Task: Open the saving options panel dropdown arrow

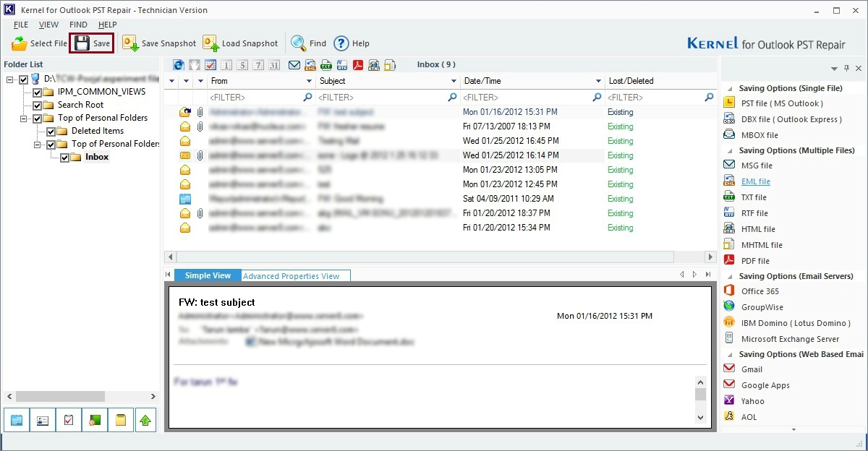Action: click(834, 69)
